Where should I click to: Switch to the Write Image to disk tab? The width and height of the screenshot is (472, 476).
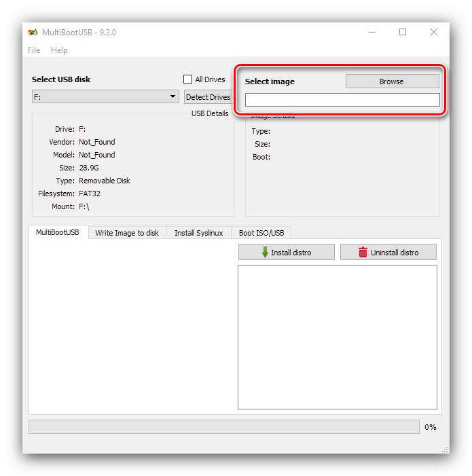pyautogui.click(x=127, y=233)
